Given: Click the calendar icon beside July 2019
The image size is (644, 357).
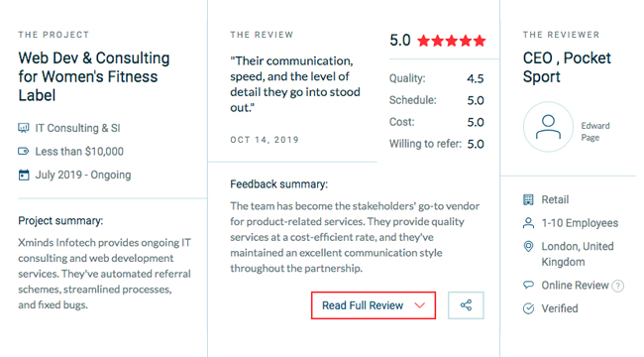Looking at the screenshot, I should (x=24, y=175).
